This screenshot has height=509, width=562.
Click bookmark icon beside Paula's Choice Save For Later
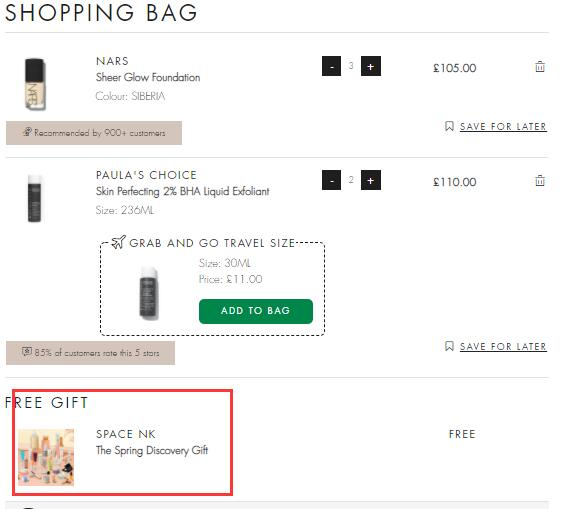tap(449, 346)
